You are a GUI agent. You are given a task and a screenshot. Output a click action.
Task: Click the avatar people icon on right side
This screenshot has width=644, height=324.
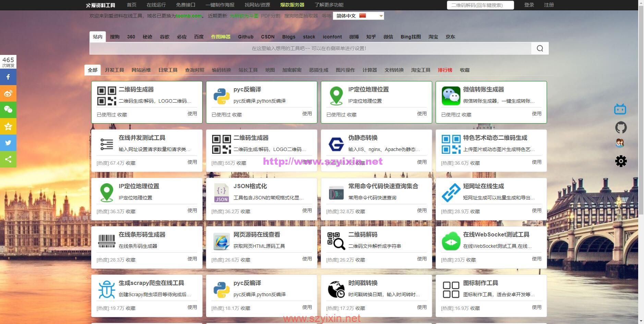620,143
